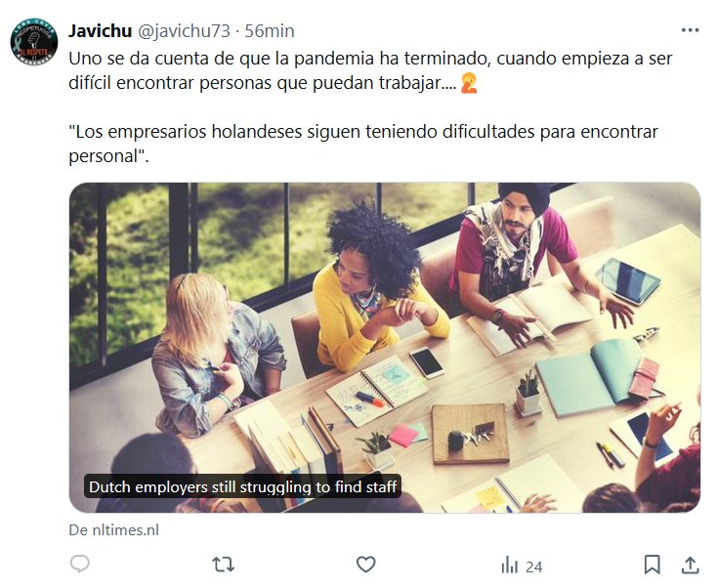Repost this tweet using the arrows icon

[x=223, y=565]
